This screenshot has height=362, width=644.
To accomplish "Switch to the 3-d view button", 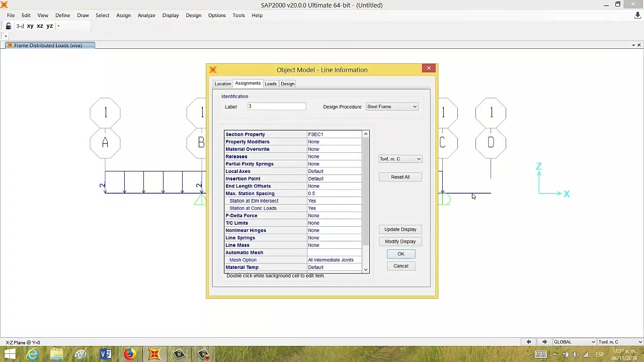I will [x=20, y=26].
